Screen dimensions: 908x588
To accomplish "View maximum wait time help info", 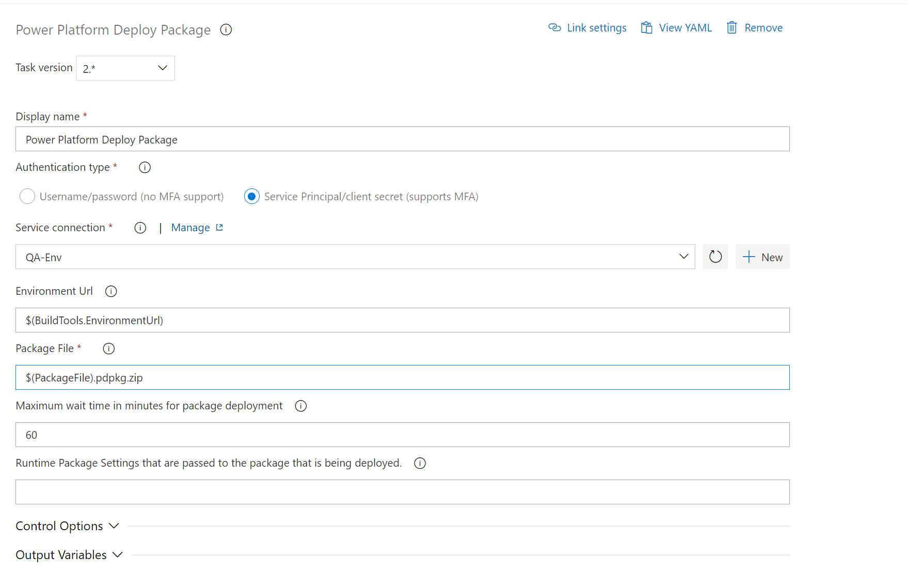I will click(x=300, y=406).
